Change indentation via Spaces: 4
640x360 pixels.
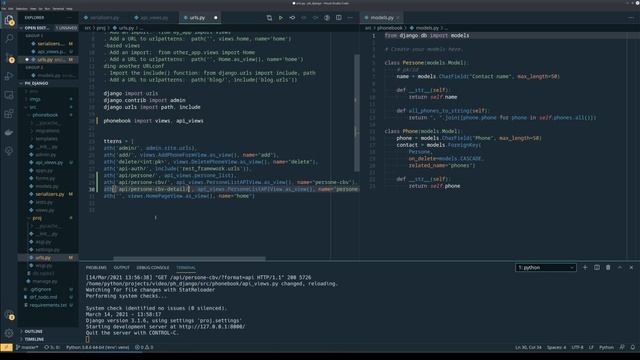click(556, 347)
